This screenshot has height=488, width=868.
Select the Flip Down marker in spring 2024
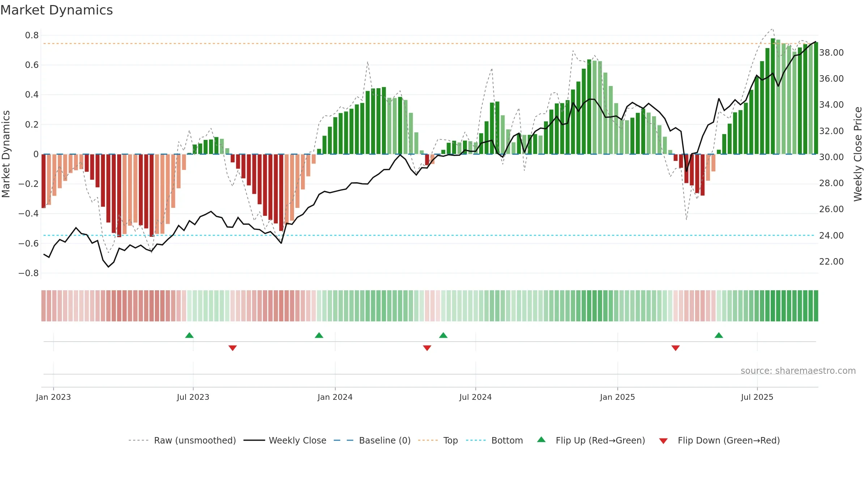coord(427,348)
